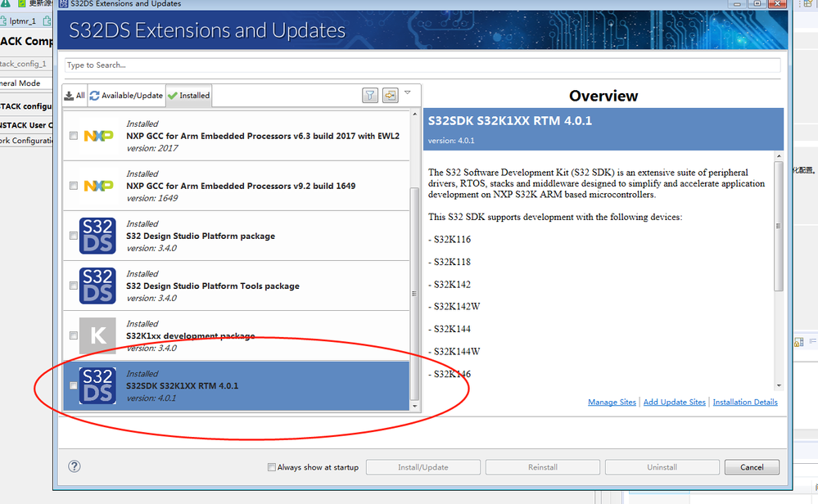Open the Add Update Sites link
Screen dimensions: 818x504
674,402
